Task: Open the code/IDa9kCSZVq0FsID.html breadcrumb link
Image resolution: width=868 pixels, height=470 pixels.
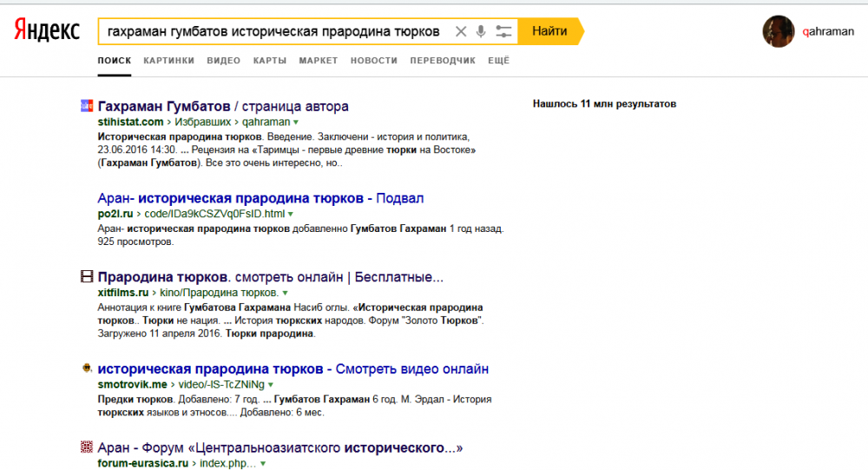Action: [214, 214]
